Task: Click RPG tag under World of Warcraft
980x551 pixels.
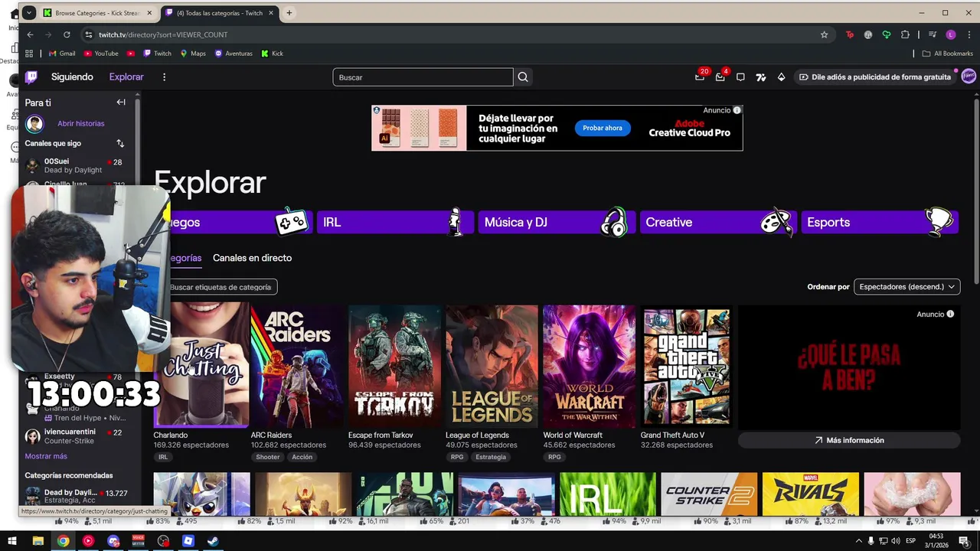Action: 554,457
